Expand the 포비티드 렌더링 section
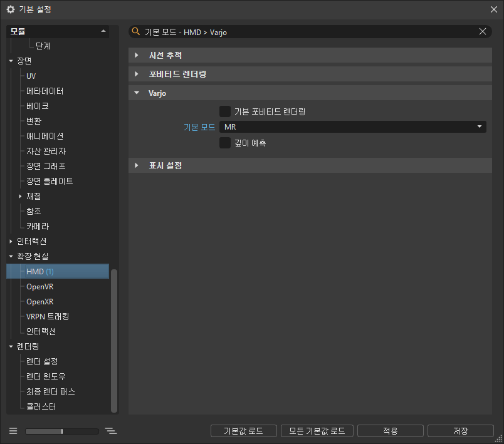 (x=137, y=74)
